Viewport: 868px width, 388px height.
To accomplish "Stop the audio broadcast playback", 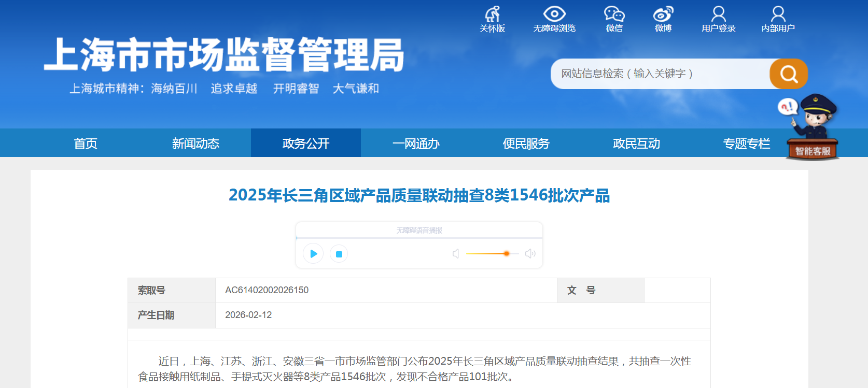I will 339,254.
